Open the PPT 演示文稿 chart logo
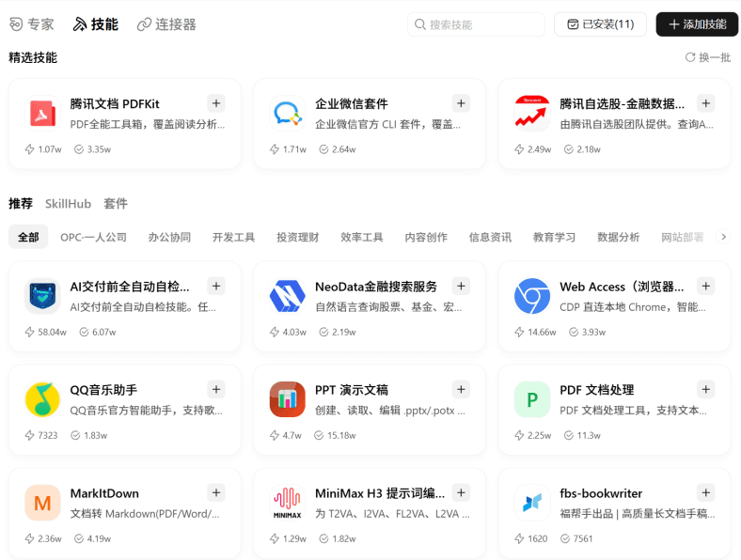 pos(288,399)
